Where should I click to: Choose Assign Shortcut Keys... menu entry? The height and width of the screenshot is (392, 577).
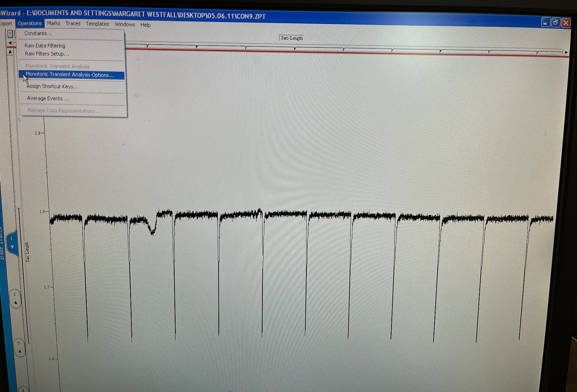click(52, 87)
